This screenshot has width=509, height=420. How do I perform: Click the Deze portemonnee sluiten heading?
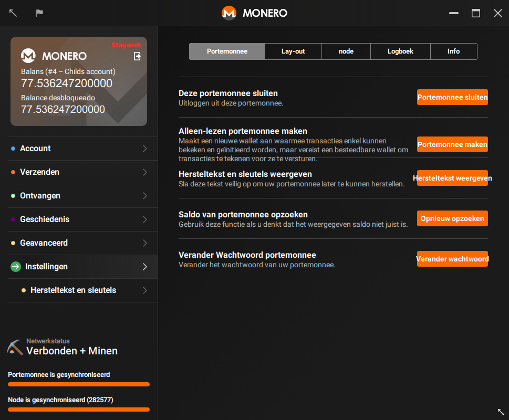(x=228, y=93)
